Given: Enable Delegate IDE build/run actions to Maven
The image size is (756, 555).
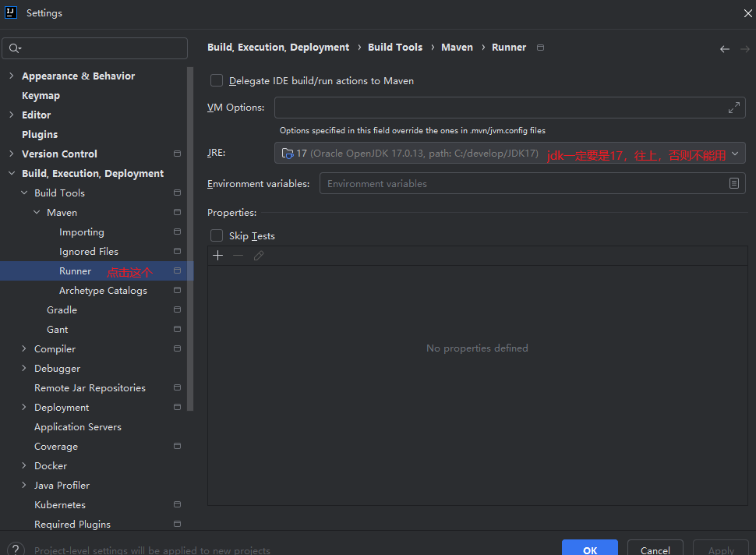Looking at the screenshot, I should point(217,80).
